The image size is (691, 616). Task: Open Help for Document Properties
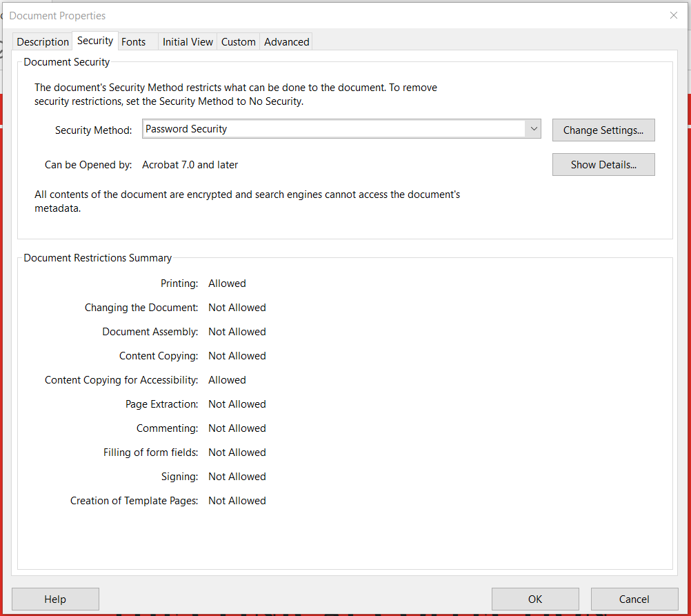pos(55,599)
